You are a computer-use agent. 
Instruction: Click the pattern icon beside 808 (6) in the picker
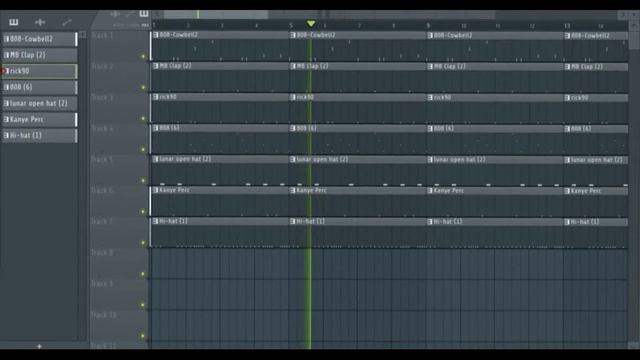(6, 87)
